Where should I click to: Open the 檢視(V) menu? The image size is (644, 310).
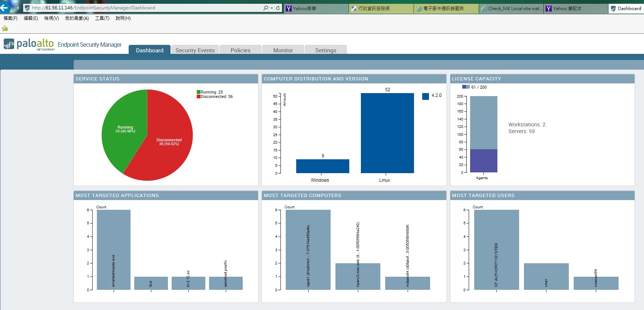52,18
